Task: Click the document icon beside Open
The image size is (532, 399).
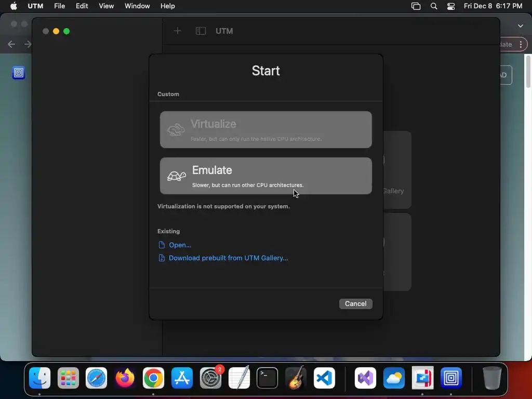Action: point(162,245)
